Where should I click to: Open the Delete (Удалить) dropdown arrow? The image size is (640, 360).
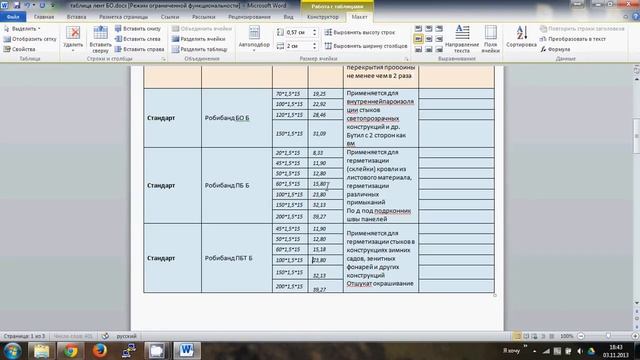[73, 50]
